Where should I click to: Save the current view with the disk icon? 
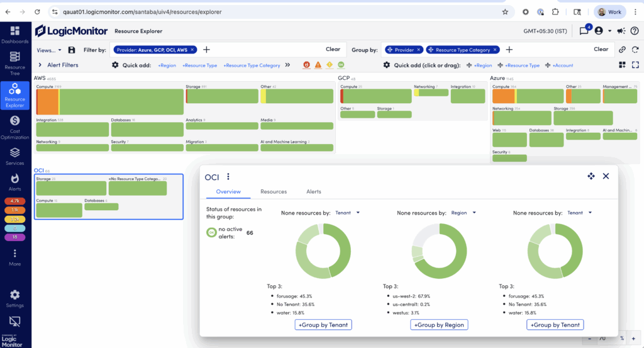coord(72,50)
